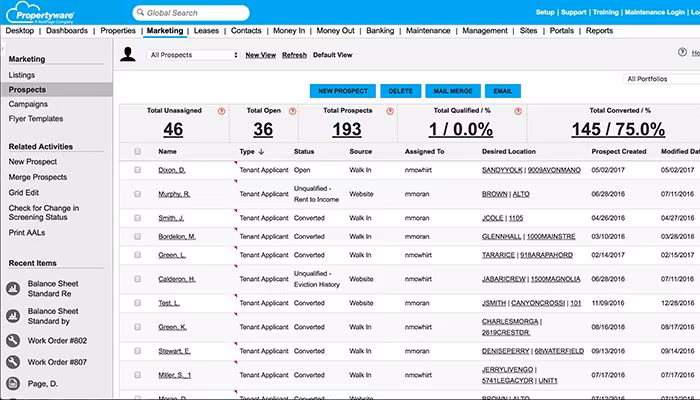The width and height of the screenshot is (700, 400).
Task: Click the Work Order #802 wrench icon
Action: point(13,341)
